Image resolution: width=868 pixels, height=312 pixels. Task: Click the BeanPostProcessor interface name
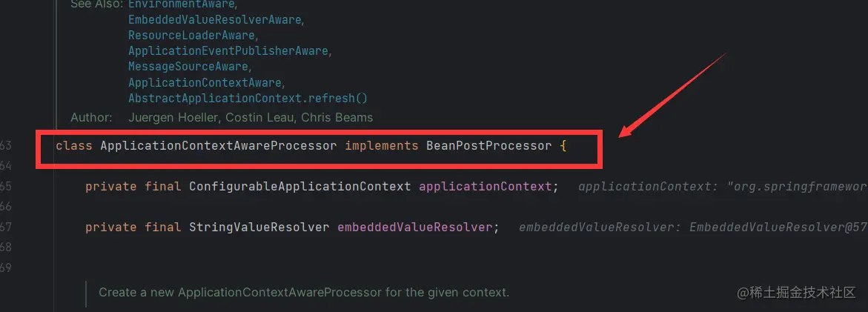(x=488, y=146)
